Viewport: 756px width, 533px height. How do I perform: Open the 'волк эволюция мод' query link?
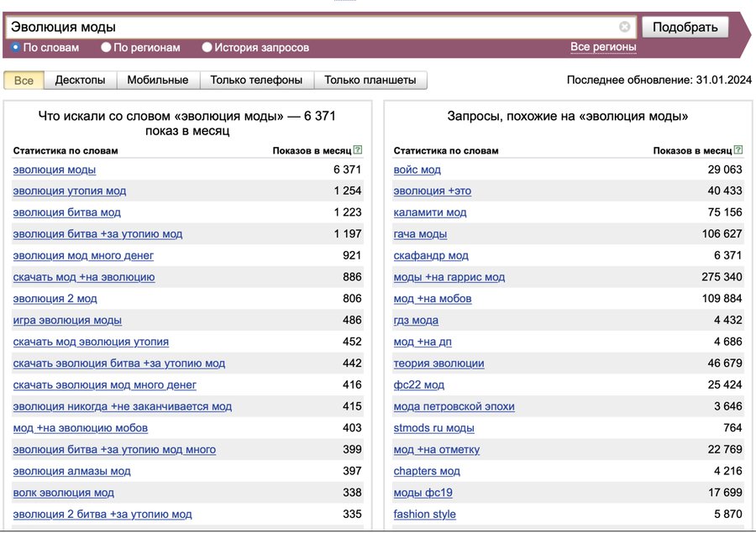coord(64,493)
